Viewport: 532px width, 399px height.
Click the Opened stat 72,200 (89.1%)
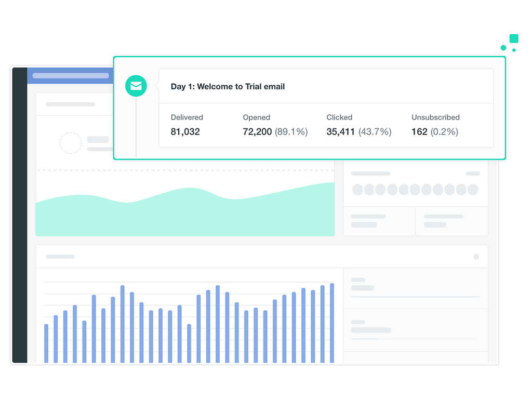tap(275, 132)
